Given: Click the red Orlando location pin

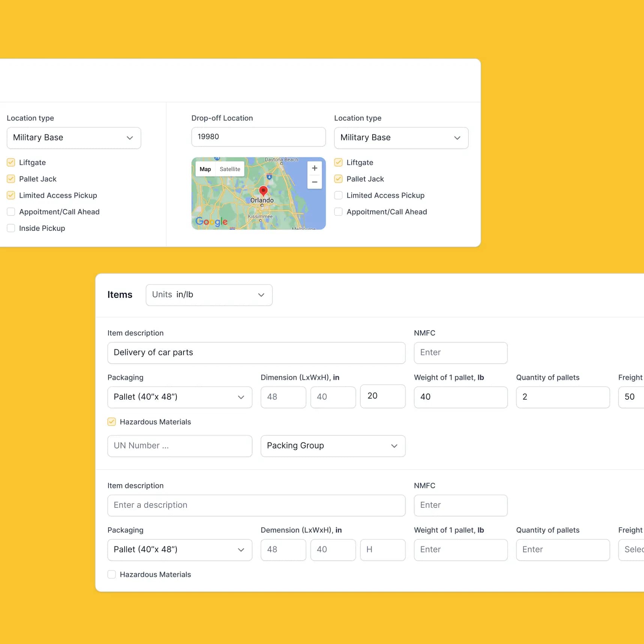Looking at the screenshot, I should [x=263, y=191].
